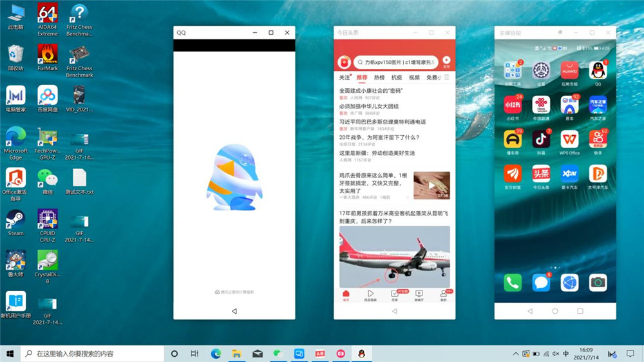Open headline 这里是新疆：劳动创造美好生活
This screenshot has height=362, width=644.
pyautogui.click(x=377, y=153)
